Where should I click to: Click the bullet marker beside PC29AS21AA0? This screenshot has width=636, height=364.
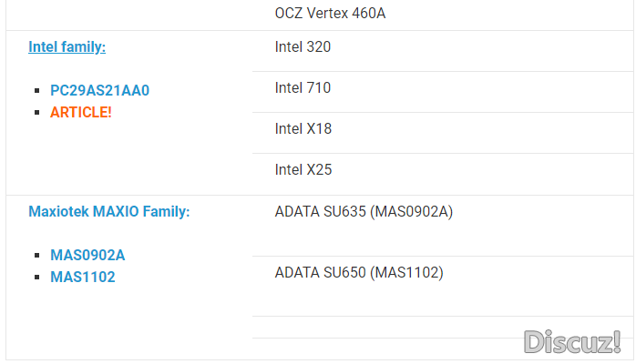click(x=37, y=90)
